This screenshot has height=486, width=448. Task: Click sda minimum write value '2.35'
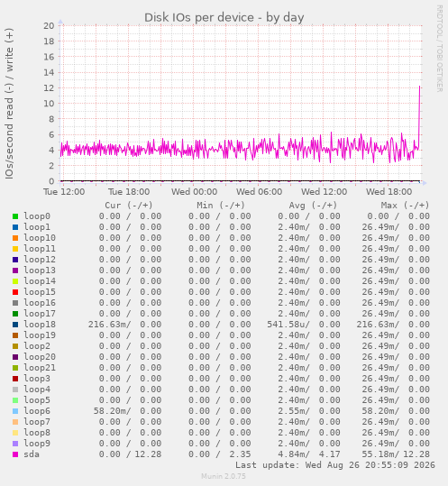coord(240,454)
